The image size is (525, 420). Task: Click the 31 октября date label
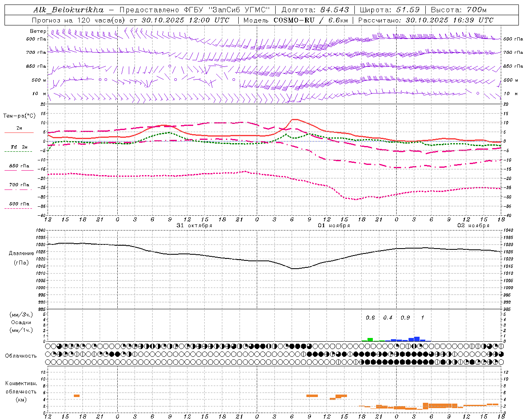194,226
